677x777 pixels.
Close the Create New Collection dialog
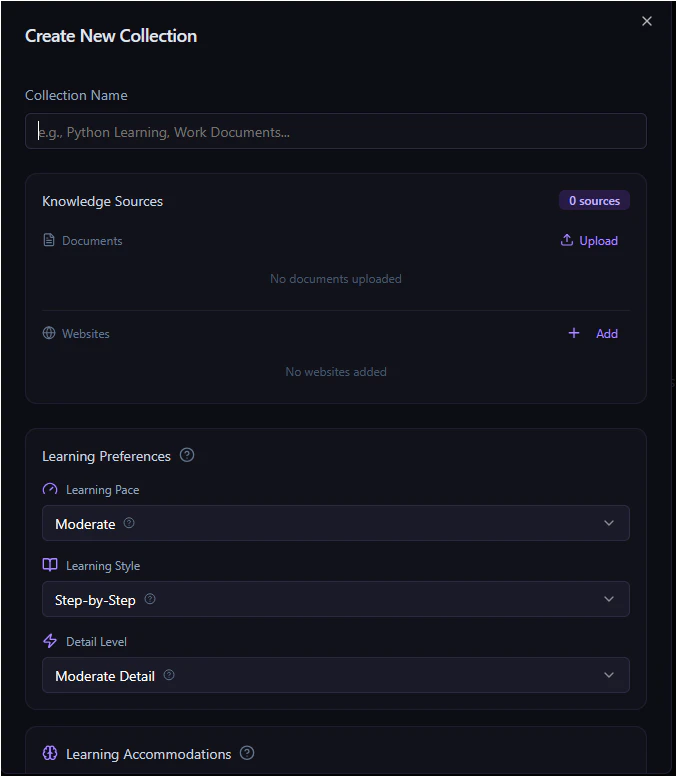click(647, 21)
